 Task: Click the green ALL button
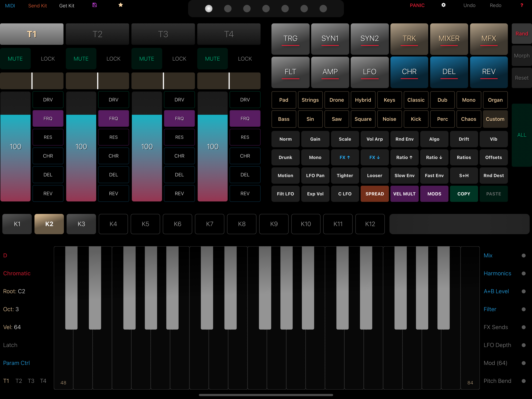[522, 135]
